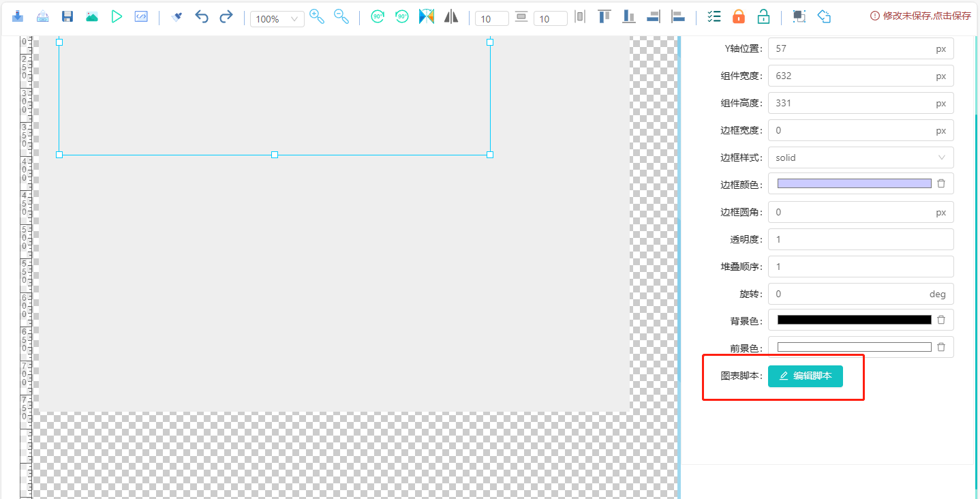The height and width of the screenshot is (499, 980).
Task: Open the 边框样式 solid dropdown
Action: [861, 157]
